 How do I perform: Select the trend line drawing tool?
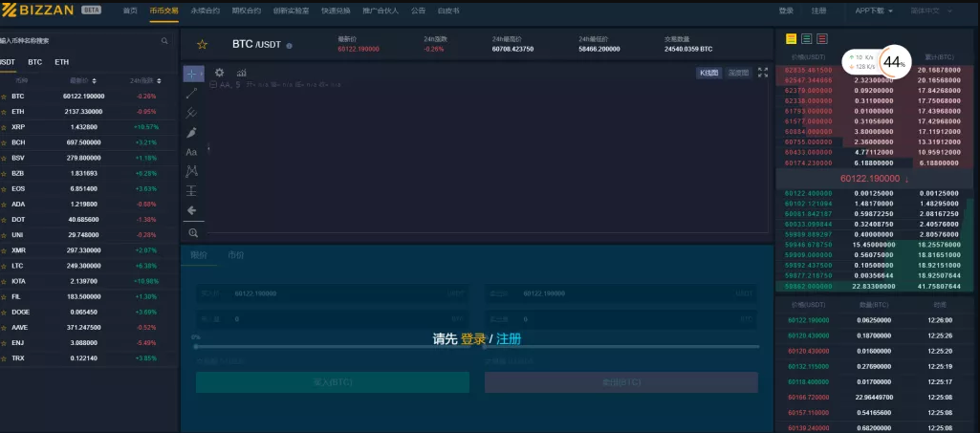coord(191,93)
